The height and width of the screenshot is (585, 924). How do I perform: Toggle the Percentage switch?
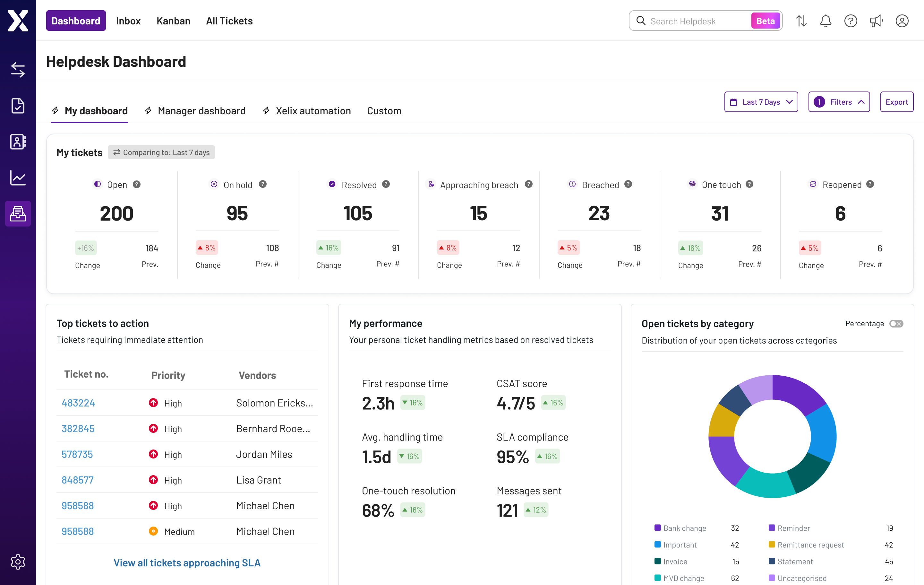[896, 323]
